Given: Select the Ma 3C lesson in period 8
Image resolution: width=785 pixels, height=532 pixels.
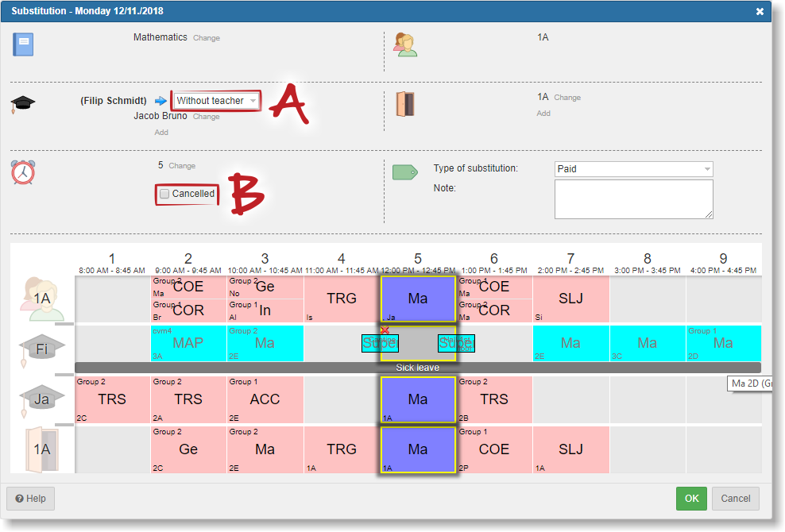Looking at the screenshot, I should click(648, 343).
